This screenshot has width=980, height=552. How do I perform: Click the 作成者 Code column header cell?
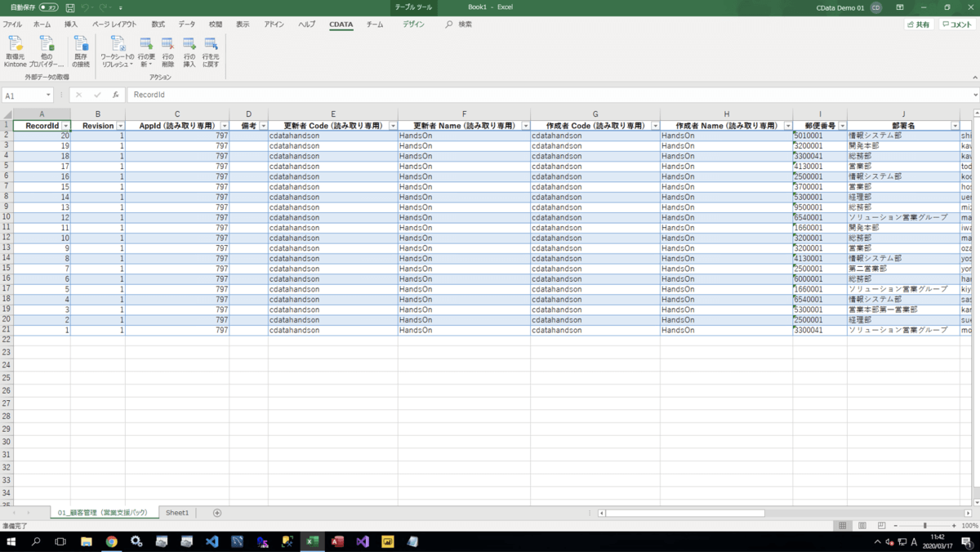(x=595, y=126)
